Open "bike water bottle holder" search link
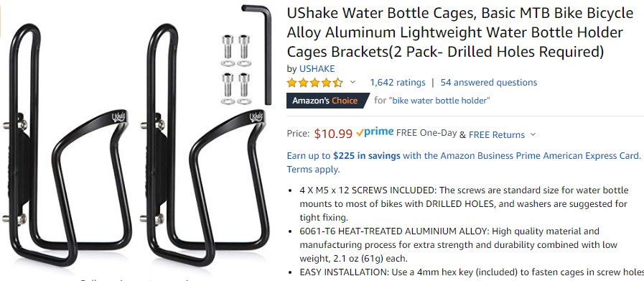The width and height of the screenshot is (644, 281). coord(439,101)
